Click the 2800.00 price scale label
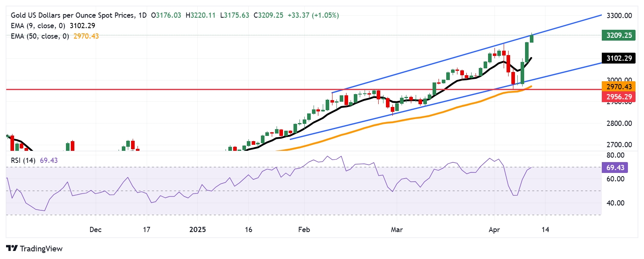This screenshot has height=259, width=644. (619, 123)
